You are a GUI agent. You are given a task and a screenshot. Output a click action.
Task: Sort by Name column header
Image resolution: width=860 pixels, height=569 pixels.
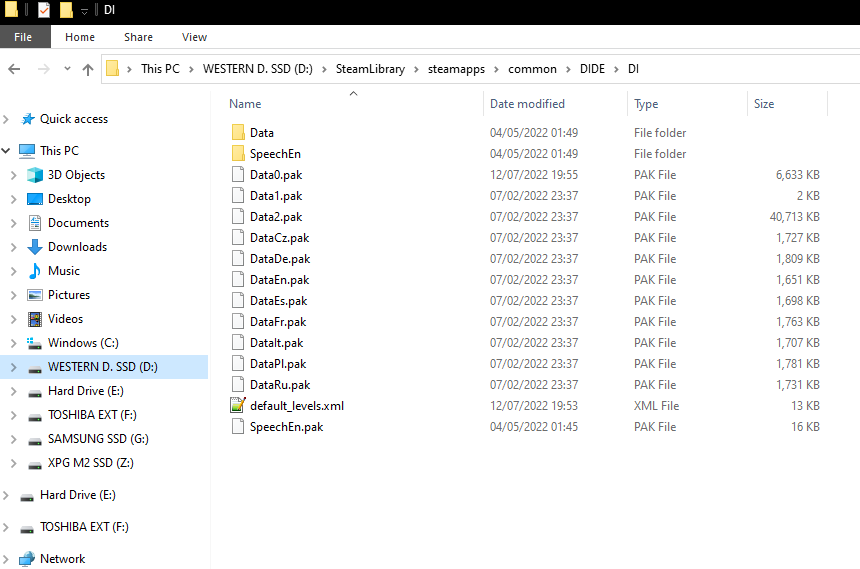click(245, 104)
